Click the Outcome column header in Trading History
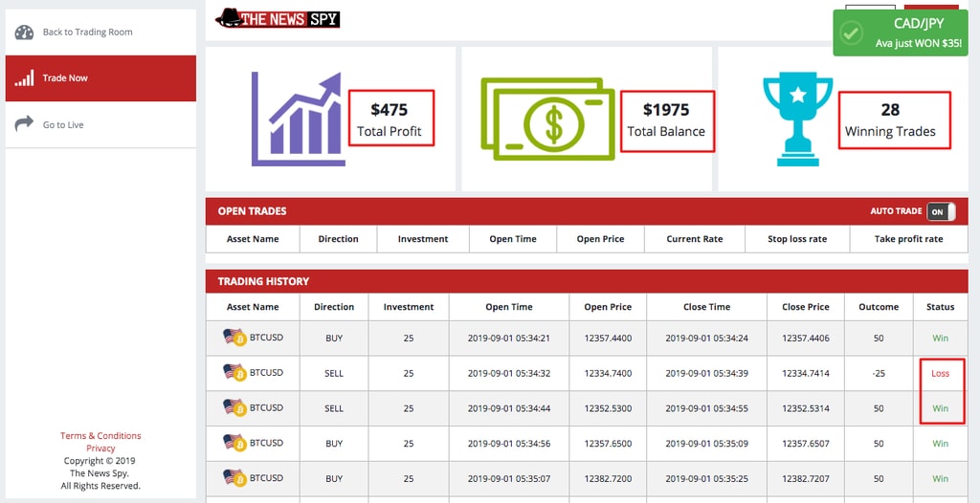The height and width of the screenshot is (503, 980). [x=878, y=307]
